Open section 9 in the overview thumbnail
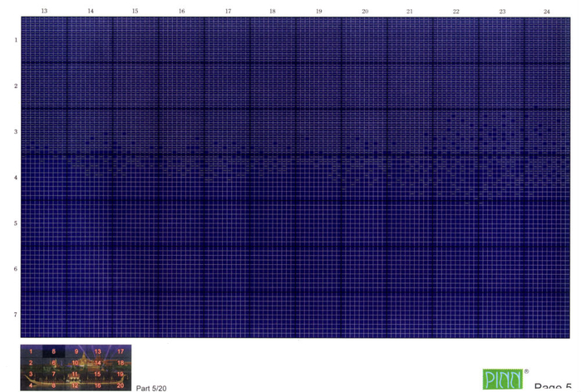Viewport: 581px width, 392px height. point(76,351)
